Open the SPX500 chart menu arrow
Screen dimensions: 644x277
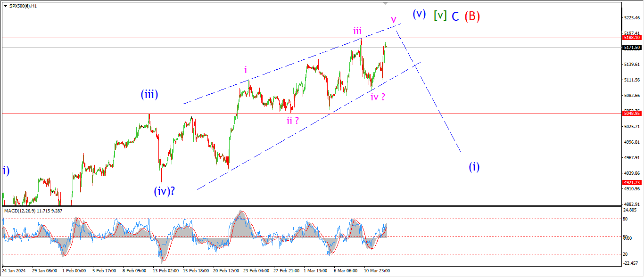(x=5, y=5)
